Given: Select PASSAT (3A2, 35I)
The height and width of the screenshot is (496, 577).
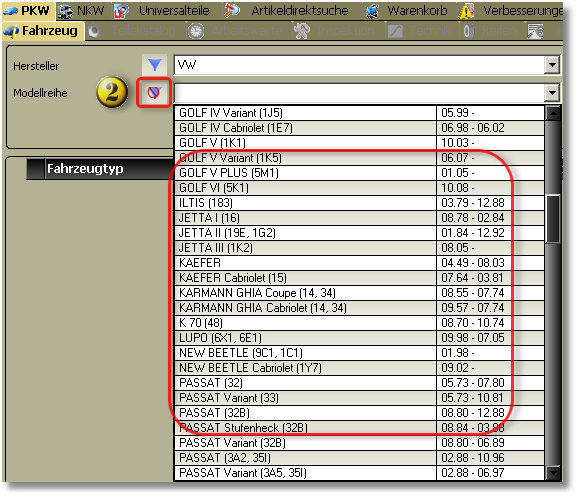Looking at the screenshot, I should pyautogui.click(x=359, y=458).
